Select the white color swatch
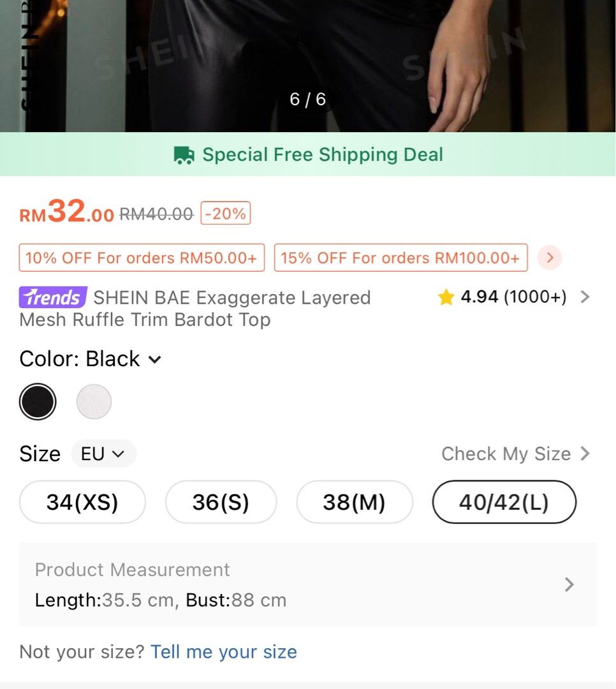Image resolution: width=616 pixels, height=689 pixels. click(x=94, y=402)
